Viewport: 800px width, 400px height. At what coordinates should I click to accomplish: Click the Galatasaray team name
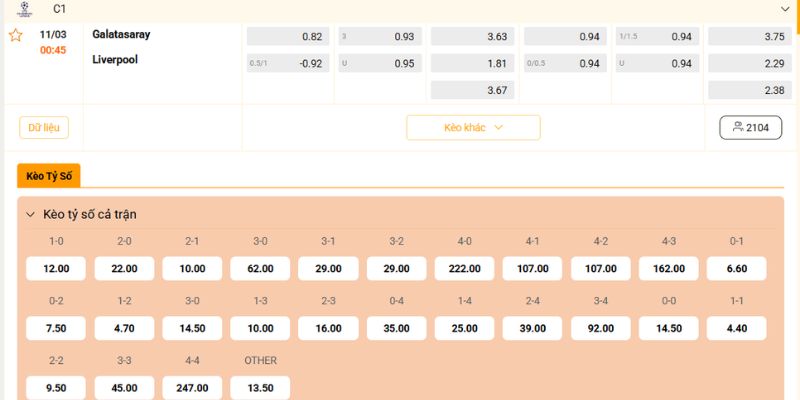[x=121, y=35]
